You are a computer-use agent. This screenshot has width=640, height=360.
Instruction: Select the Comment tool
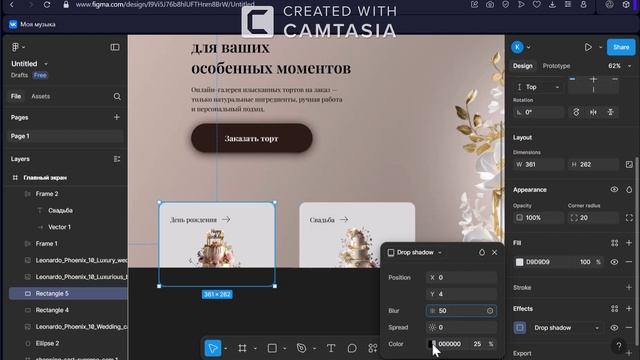pos(352,348)
